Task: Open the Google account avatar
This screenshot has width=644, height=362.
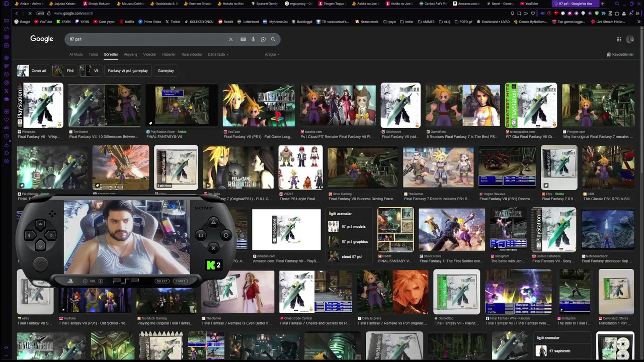Action: pyautogui.click(x=630, y=39)
